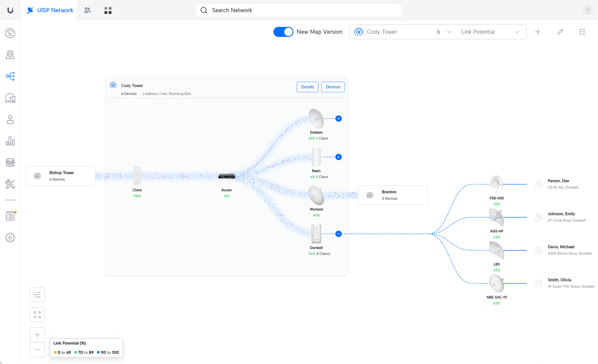Click the pencil edit icon
The image size is (598, 364).
pos(560,32)
